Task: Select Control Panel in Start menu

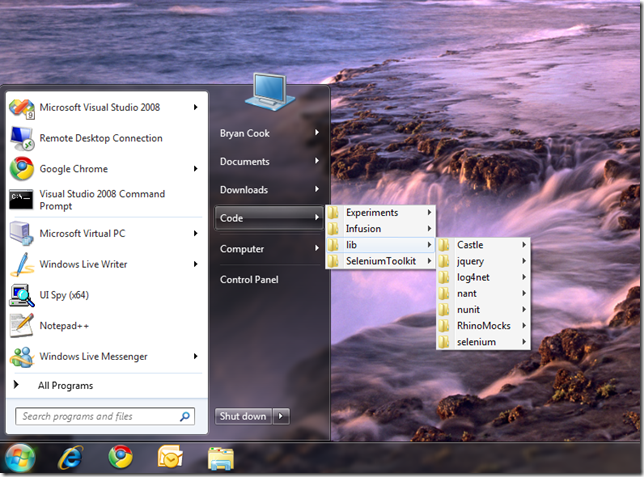Action: [x=249, y=280]
